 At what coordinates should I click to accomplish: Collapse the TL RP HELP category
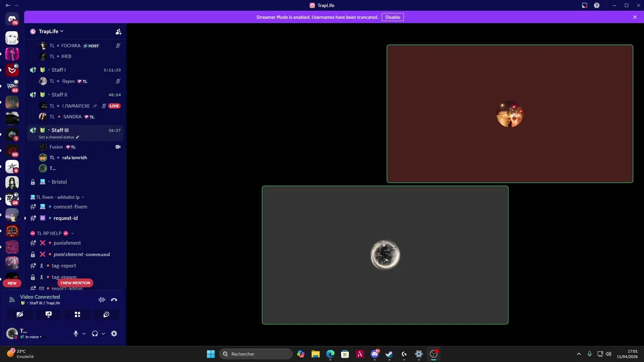coord(52,233)
